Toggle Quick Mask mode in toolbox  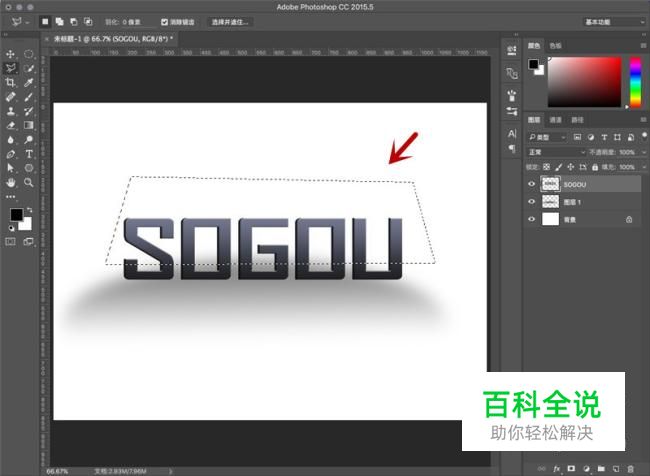coord(10,241)
